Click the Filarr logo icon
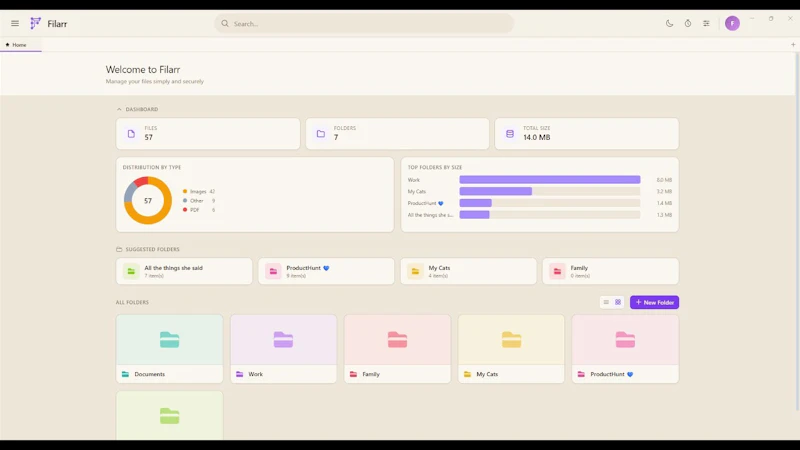 click(x=35, y=23)
